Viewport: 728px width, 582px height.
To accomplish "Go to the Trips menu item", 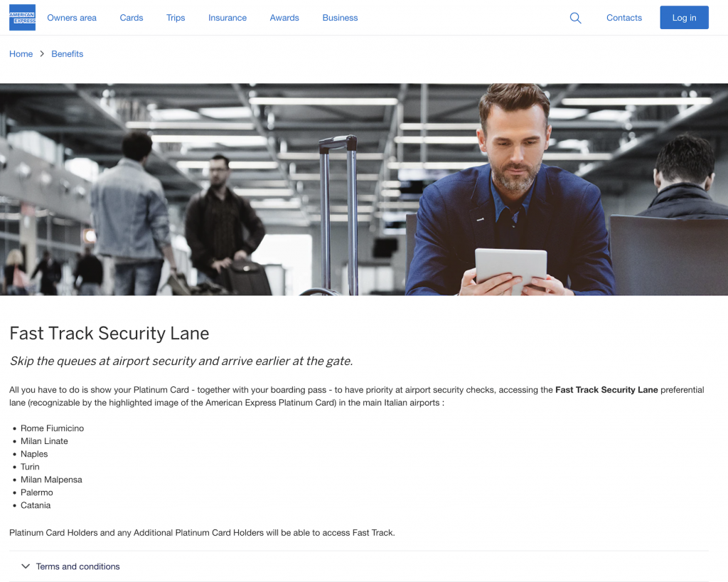I will click(176, 18).
